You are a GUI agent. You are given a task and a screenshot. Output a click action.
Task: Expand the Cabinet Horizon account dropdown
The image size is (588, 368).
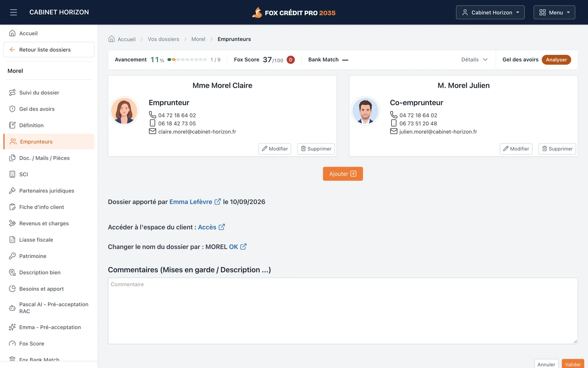coord(490,13)
